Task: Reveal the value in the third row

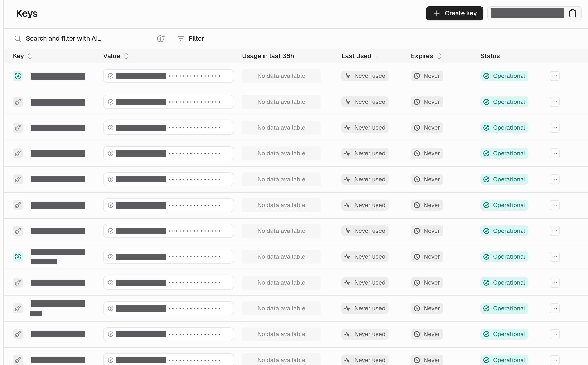Action: click(111, 128)
